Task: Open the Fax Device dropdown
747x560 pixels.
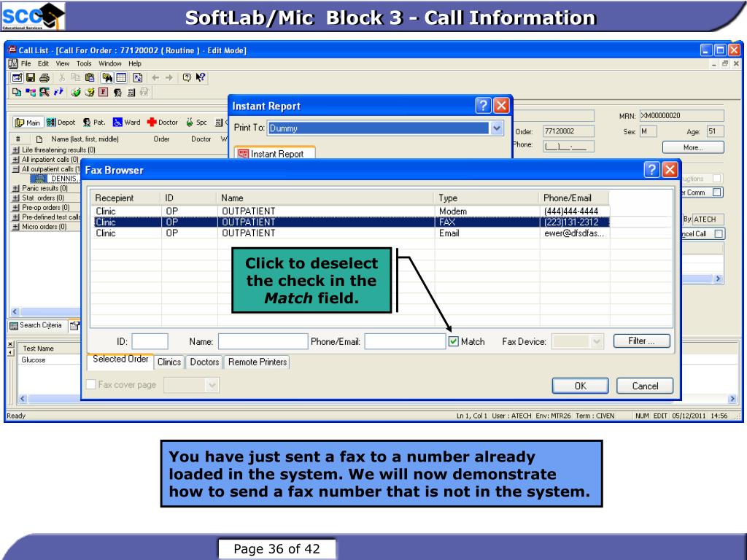Action: click(596, 341)
